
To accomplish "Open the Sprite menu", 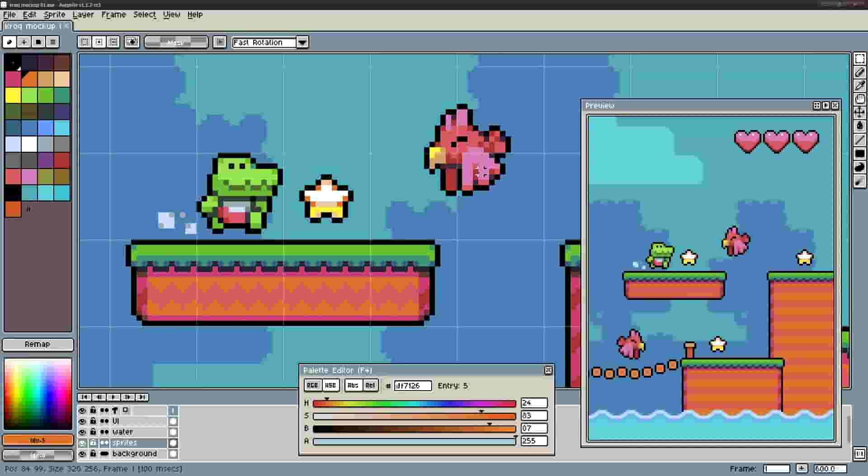I will pos(54,14).
